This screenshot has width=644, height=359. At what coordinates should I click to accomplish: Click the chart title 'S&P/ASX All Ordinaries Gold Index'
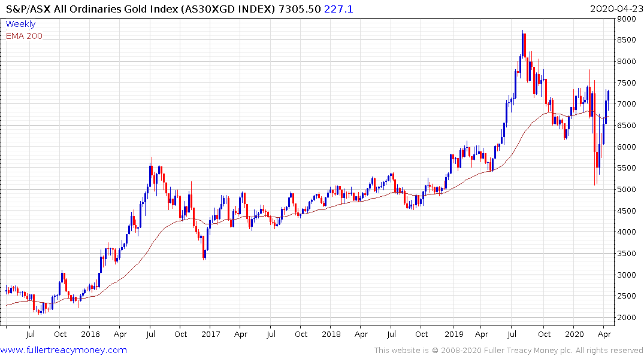coord(93,9)
